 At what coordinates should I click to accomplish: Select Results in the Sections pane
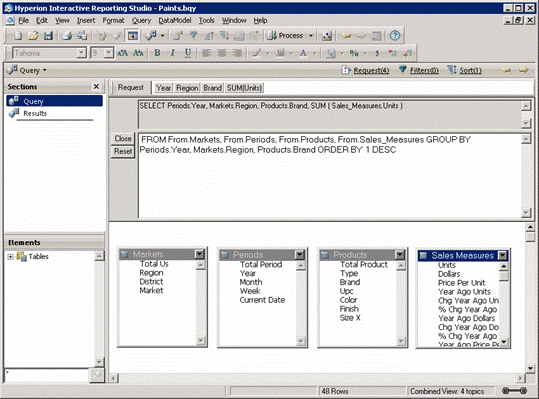point(35,113)
